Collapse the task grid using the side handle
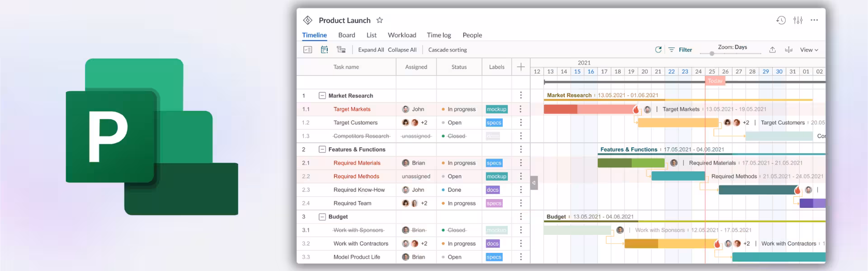 (x=534, y=183)
